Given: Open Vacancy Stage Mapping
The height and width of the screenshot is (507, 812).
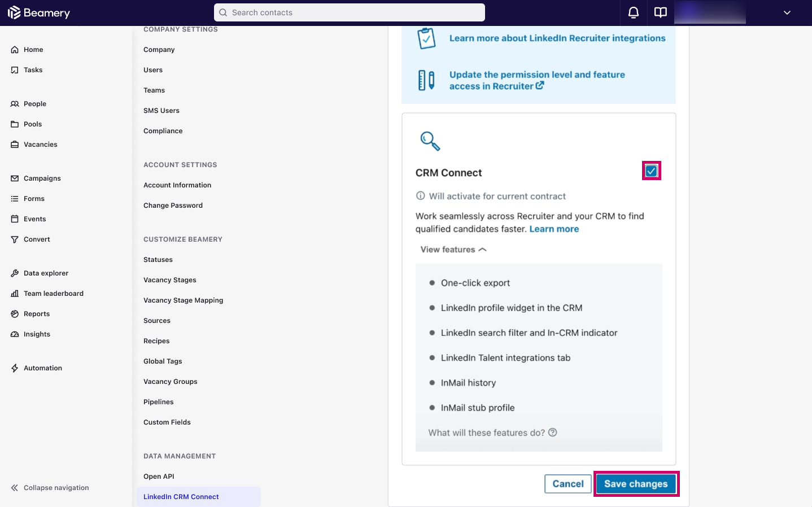Looking at the screenshot, I should tap(184, 300).
